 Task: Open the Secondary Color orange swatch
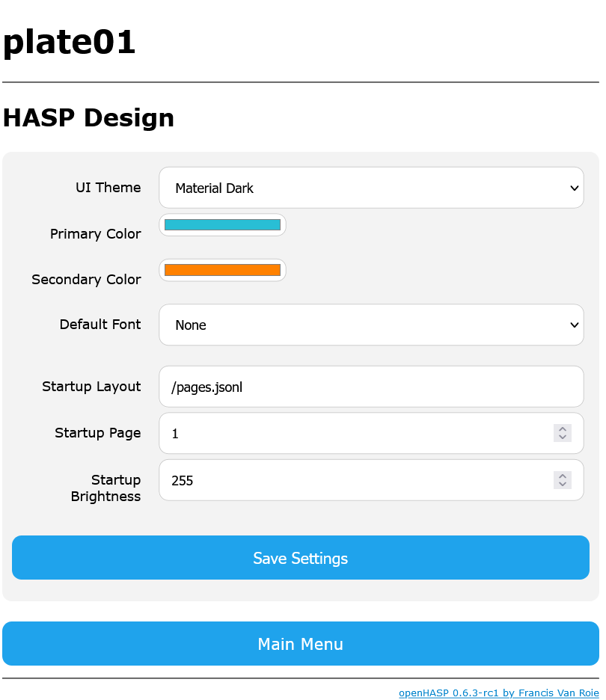pyautogui.click(x=222, y=270)
